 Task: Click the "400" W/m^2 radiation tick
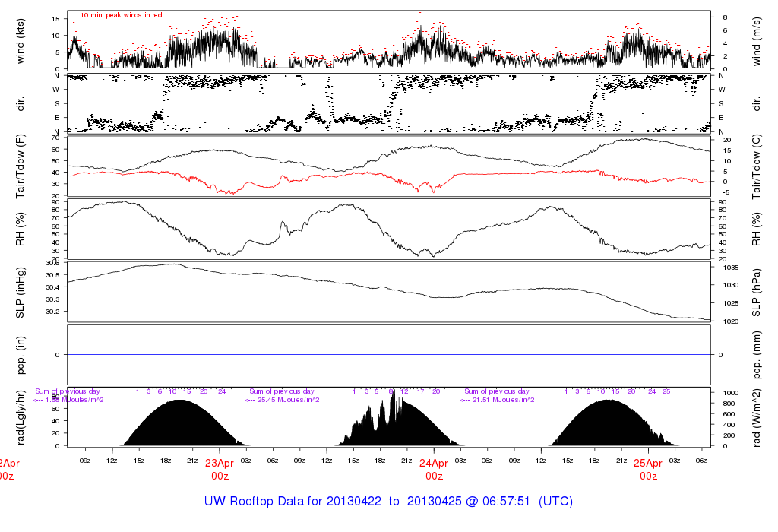coord(729,426)
